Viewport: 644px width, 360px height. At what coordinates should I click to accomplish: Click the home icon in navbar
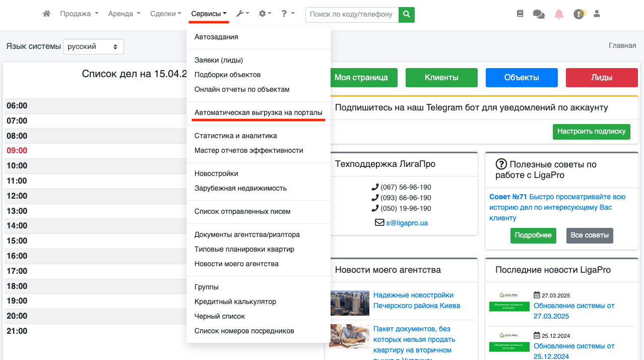coord(46,14)
